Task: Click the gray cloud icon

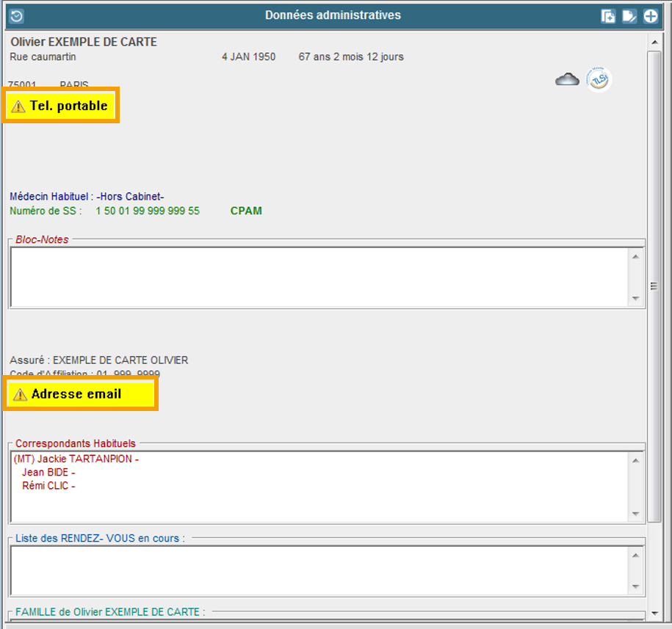Action: 567,79
